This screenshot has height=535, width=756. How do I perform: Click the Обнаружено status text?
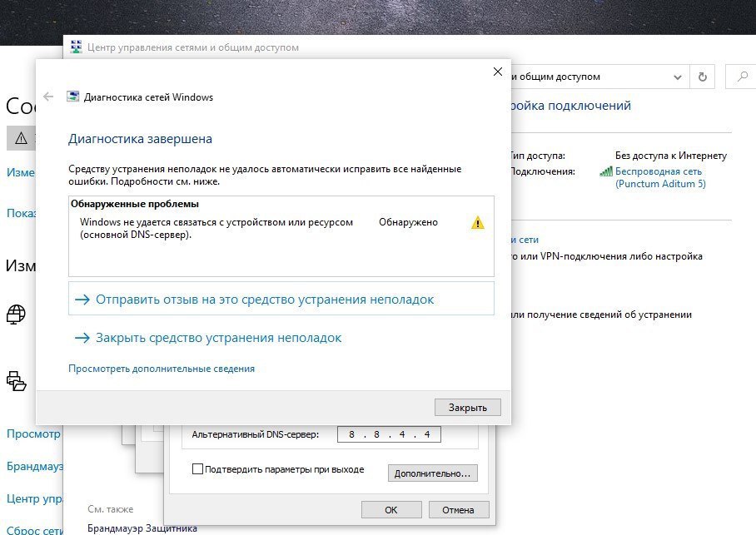click(408, 222)
